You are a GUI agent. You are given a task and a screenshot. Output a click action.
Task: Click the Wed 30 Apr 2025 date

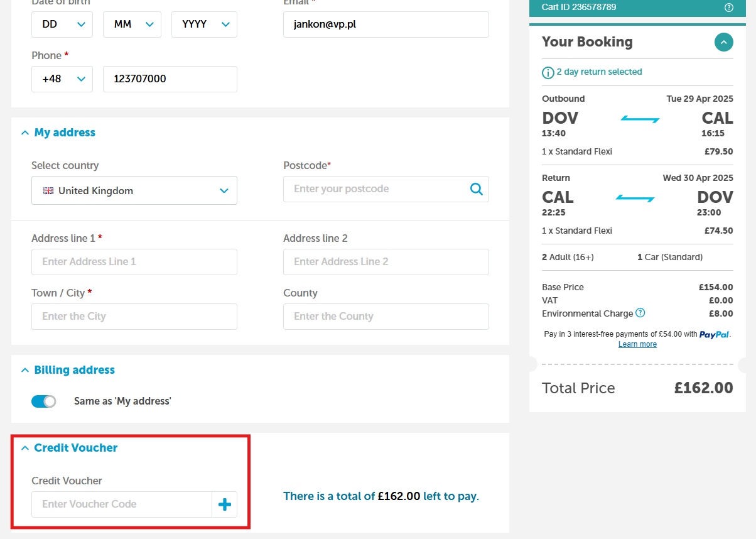[x=698, y=178]
